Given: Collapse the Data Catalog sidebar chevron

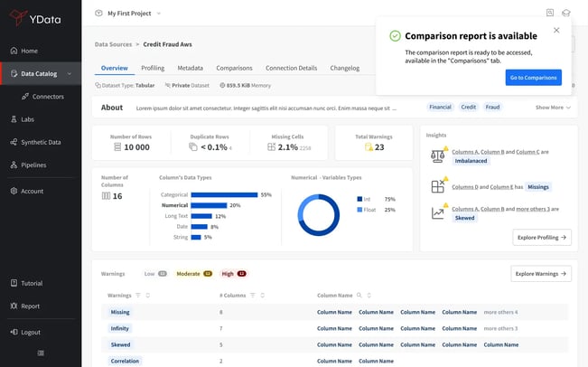Looking at the screenshot, I should [x=70, y=74].
